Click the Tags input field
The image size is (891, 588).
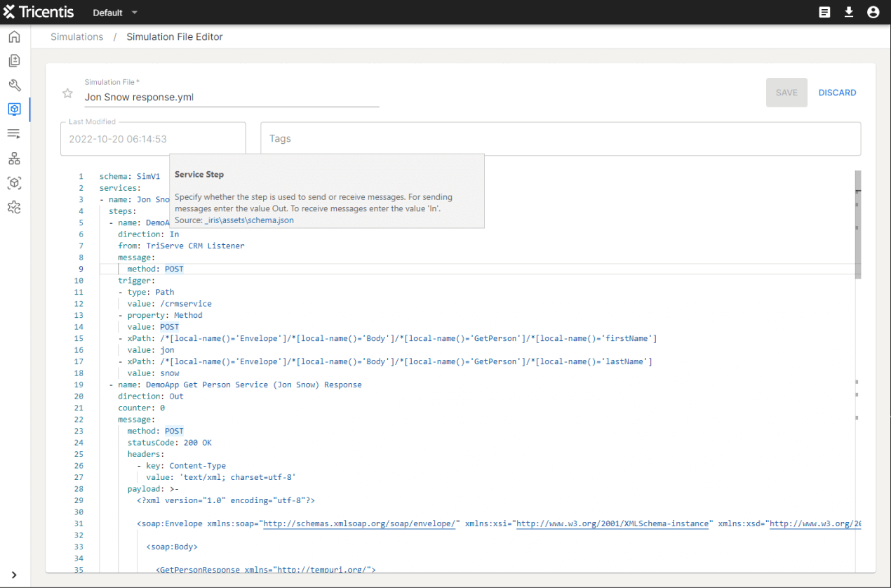[560, 139]
